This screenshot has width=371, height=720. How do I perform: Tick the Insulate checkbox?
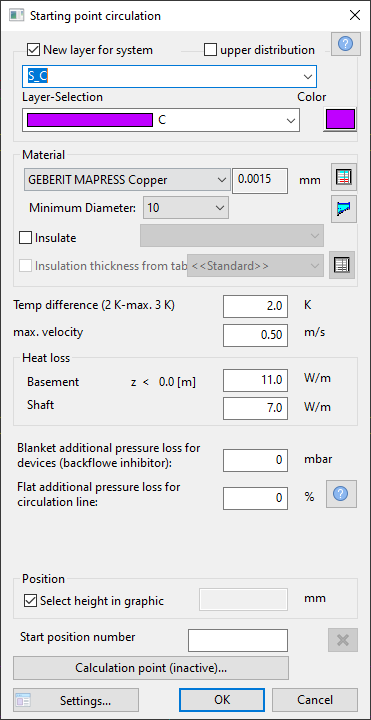tap(26, 238)
